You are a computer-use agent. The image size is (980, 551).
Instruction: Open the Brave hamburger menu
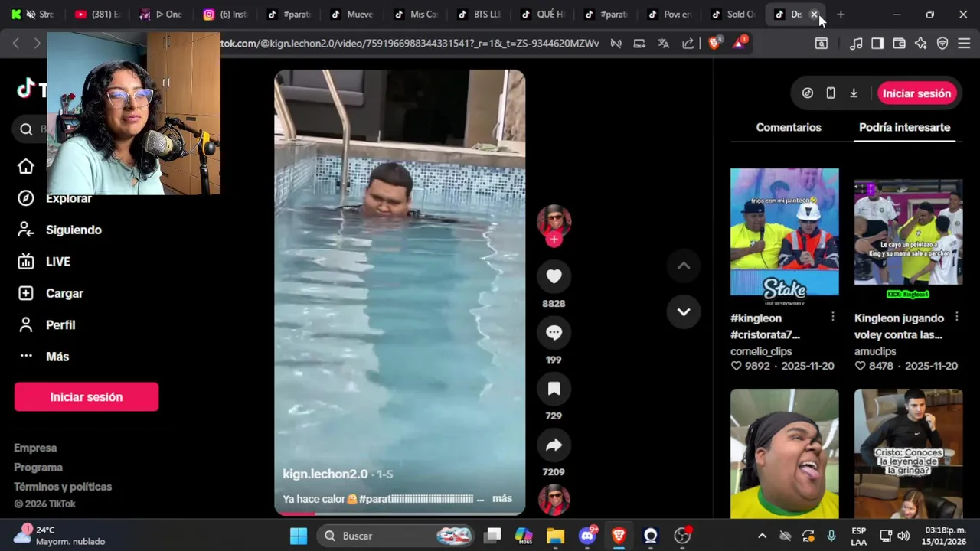[x=964, y=44]
